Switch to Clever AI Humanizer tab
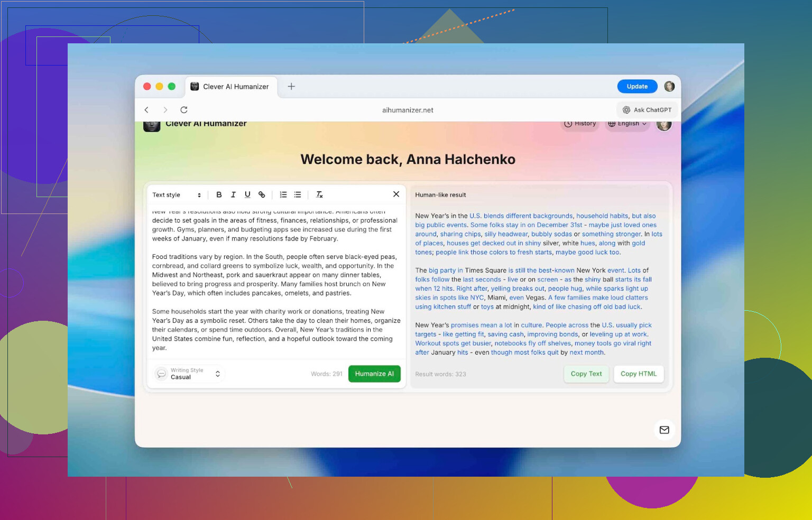The image size is (812, 520). click(x=230, y=87)
